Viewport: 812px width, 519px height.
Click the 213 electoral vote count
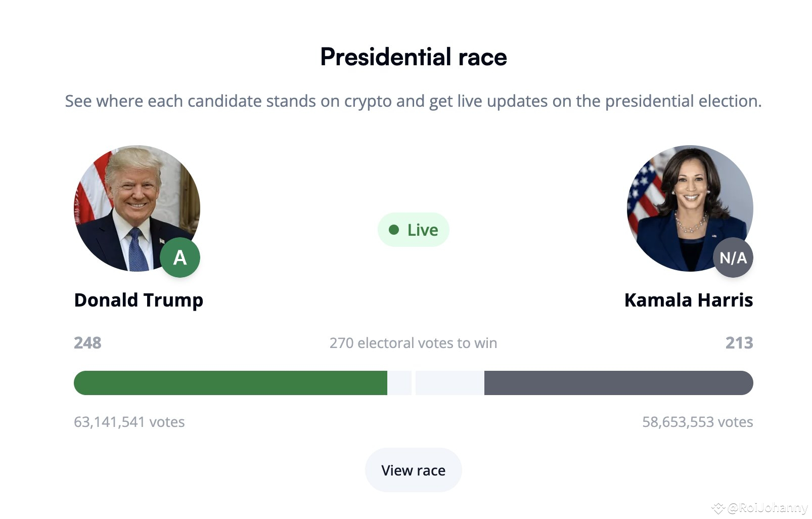(x=739, y=343)
